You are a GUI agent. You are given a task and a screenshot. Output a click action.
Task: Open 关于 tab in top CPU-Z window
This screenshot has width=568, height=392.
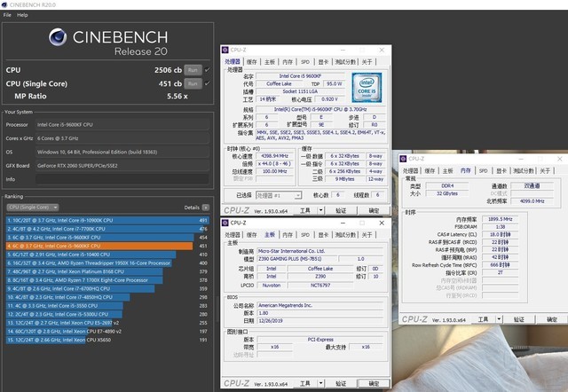(x=367, y=62)
